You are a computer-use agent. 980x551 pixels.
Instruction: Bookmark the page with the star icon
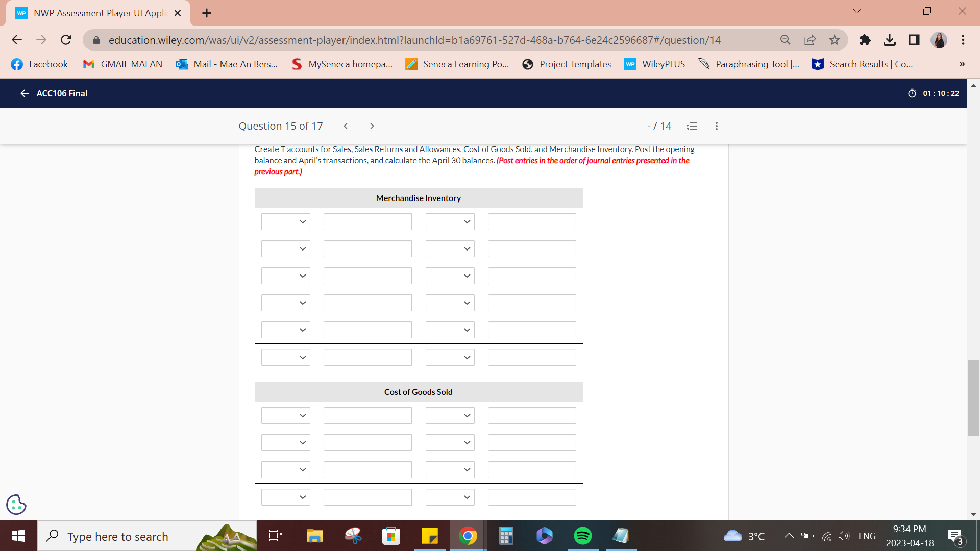pos(835,40)
